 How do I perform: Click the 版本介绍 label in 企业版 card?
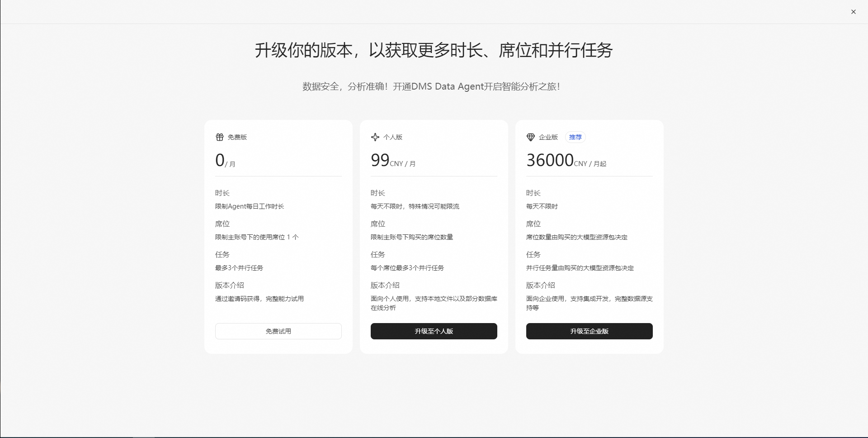541,286
